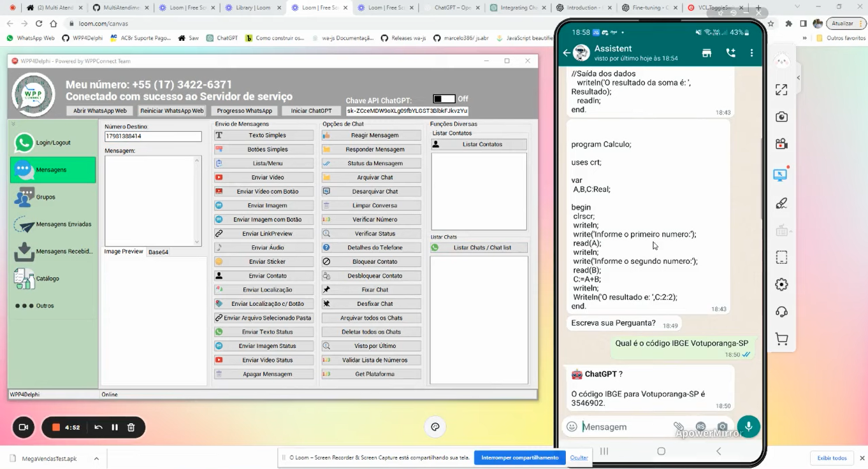Click Interromper compartilhamento button

tap(519, 458)
